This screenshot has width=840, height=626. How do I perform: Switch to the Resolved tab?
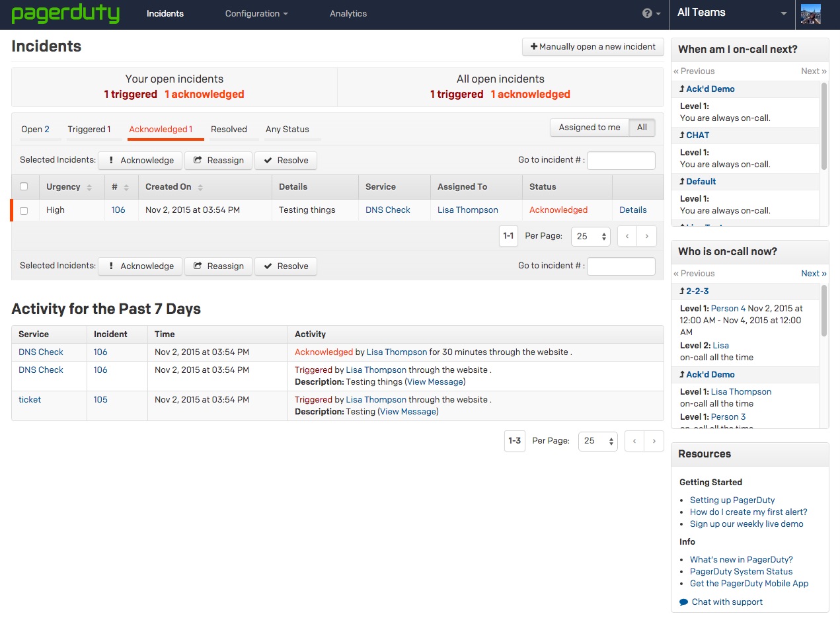click(229, 130)
